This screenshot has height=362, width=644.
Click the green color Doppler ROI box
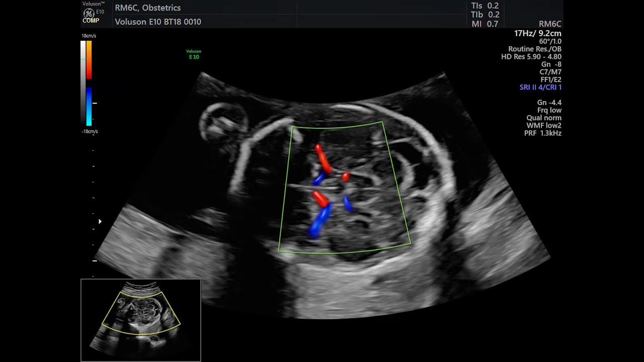pyautogui.click(x=345, y=187)
